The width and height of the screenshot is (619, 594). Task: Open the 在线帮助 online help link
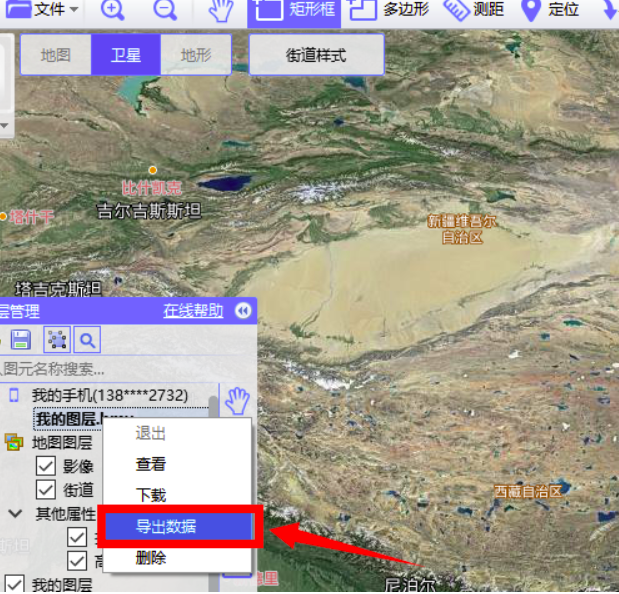tap(193, 311)
